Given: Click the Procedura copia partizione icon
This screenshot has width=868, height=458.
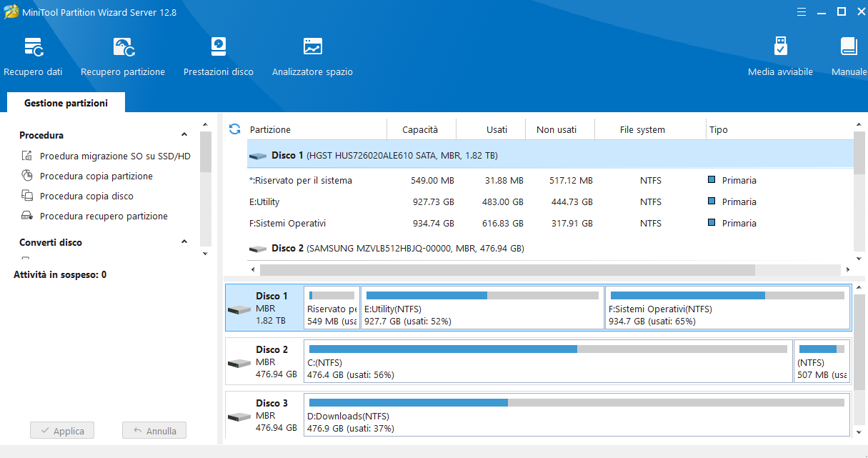Looking at the screenshot, I should coord(27,176).
